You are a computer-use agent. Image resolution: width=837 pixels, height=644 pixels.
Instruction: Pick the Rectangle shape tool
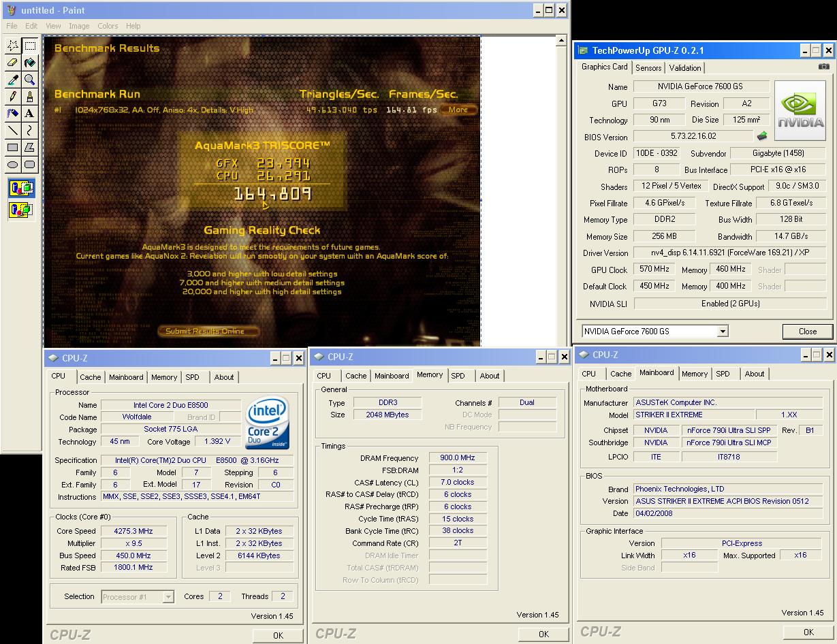pos(13,148)
